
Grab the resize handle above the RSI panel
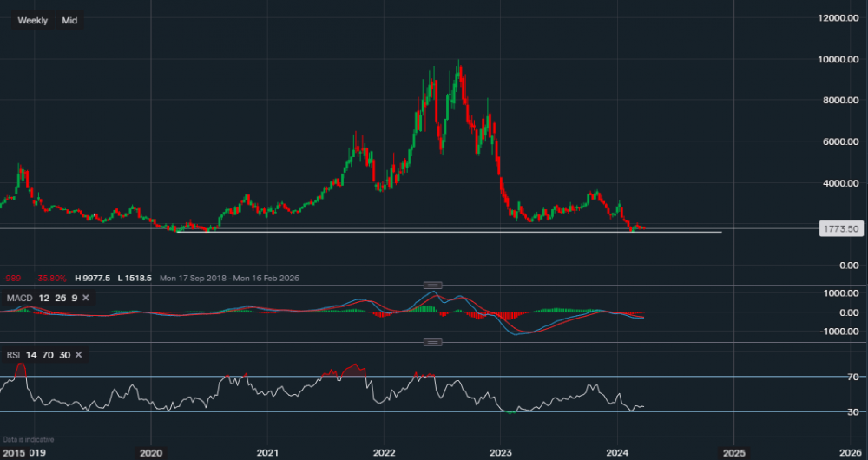[431, 343]
